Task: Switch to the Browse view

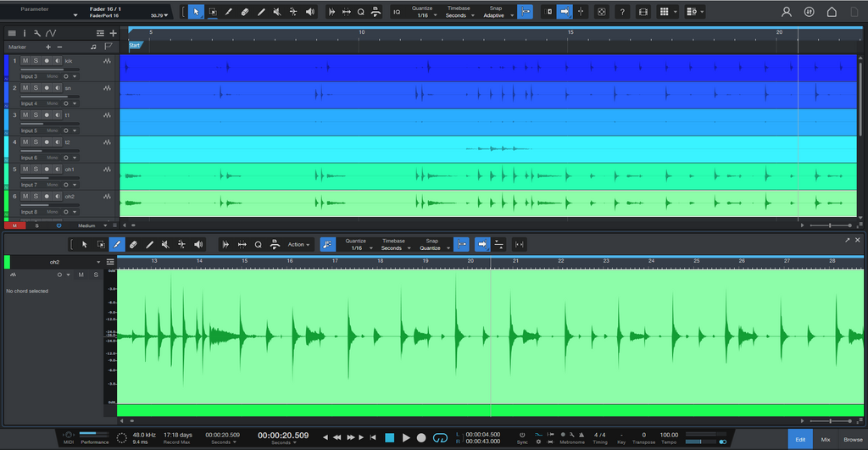Action: [x=853, y=439]
